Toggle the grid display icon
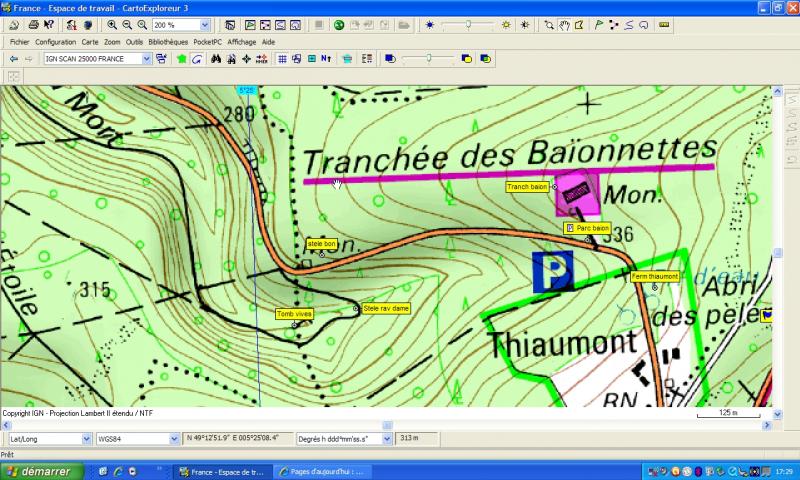This screenshot has width=800, height=480. click(x=282, y=59)
